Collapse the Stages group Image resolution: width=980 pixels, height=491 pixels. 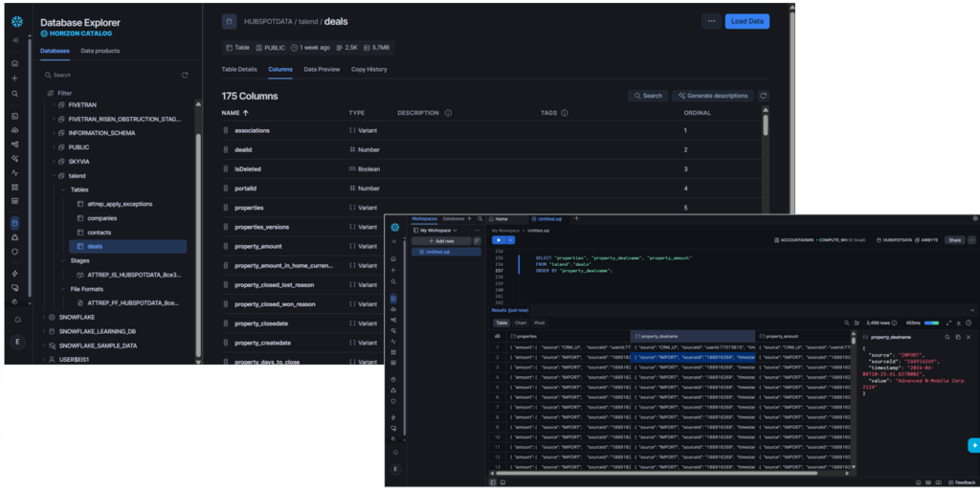pos(63,260)
